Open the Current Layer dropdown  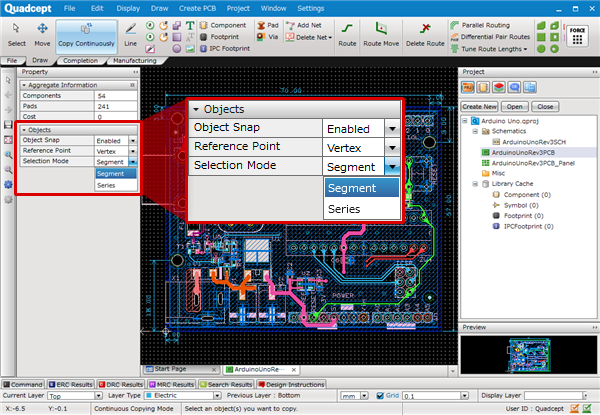99,395
